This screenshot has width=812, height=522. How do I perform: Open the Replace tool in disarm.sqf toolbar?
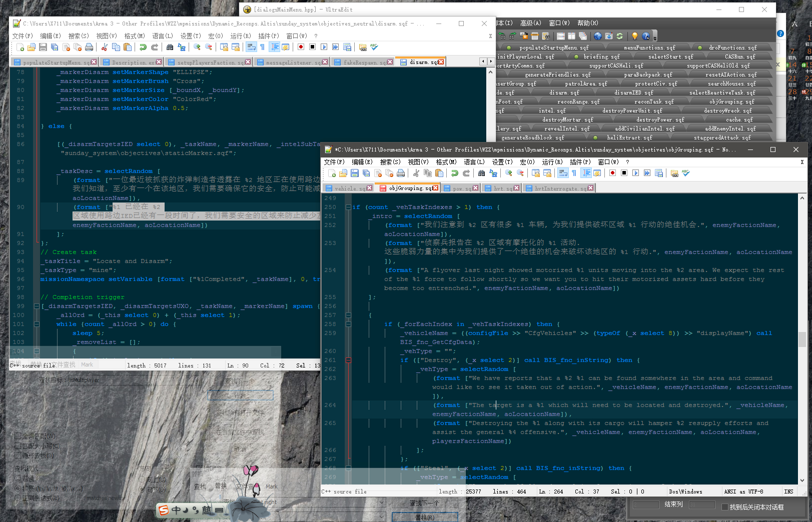[182, 47]
